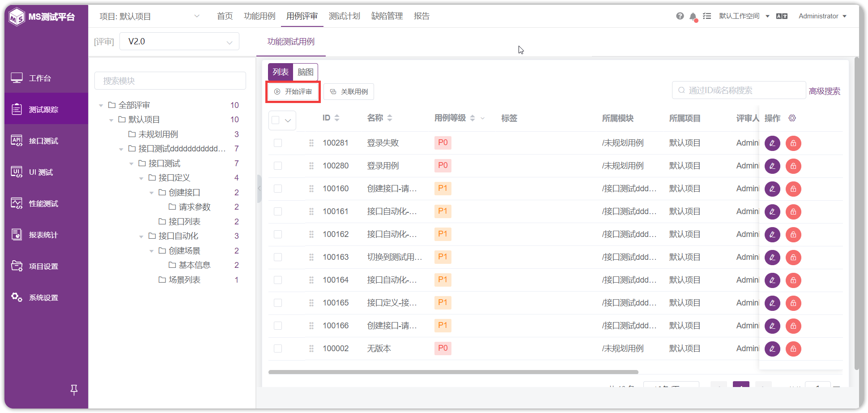
Task: Unlink case 100002 无版本
Action: [793, 349]
